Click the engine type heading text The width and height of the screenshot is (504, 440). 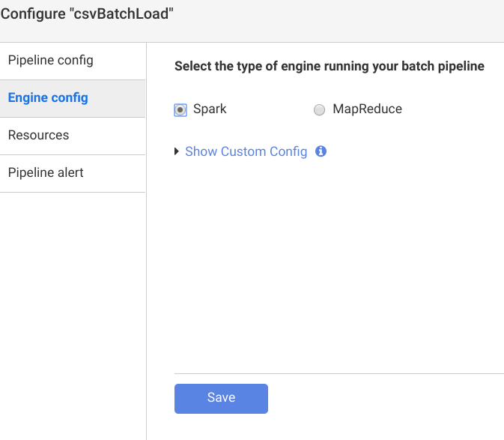329,66
